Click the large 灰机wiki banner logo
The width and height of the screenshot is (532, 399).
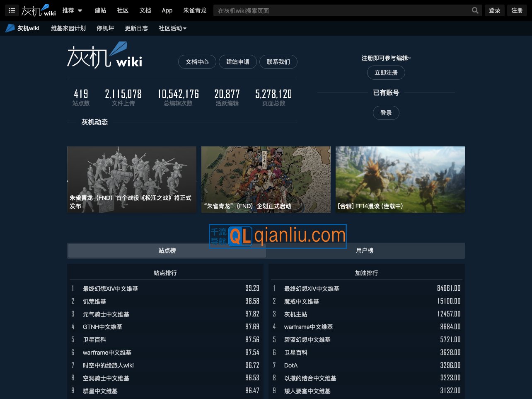(104, 56)
